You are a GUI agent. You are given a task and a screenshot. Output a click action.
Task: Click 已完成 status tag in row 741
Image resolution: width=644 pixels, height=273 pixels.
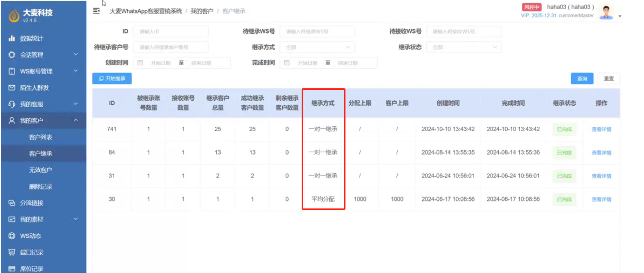click(564, 129)
